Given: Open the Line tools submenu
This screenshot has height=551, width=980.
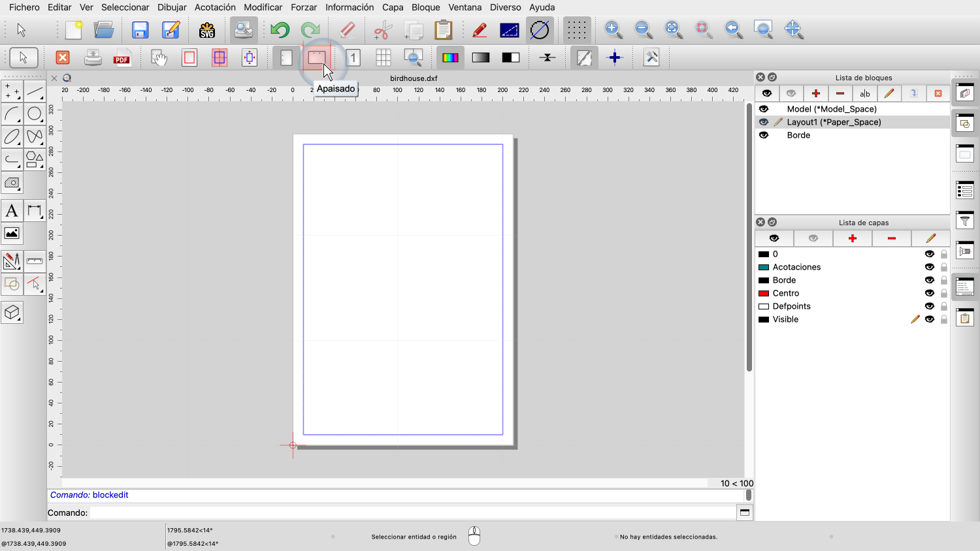Looking at the screenshot, I should coord(35,91).
